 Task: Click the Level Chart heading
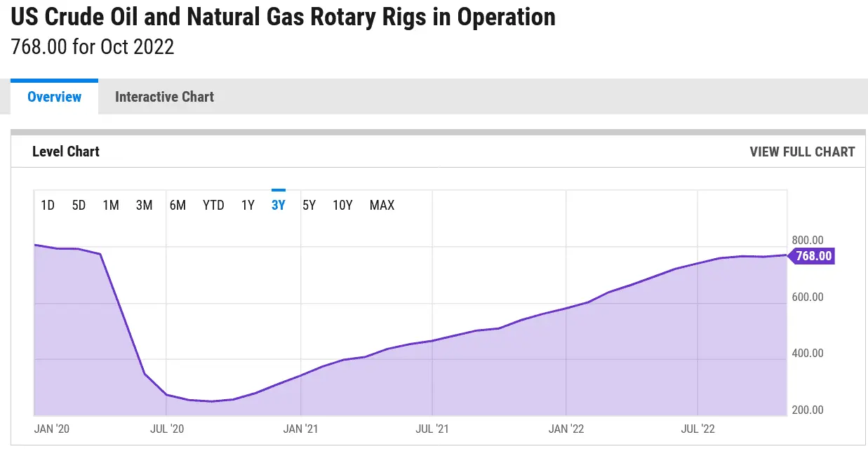tap(66, 152)
